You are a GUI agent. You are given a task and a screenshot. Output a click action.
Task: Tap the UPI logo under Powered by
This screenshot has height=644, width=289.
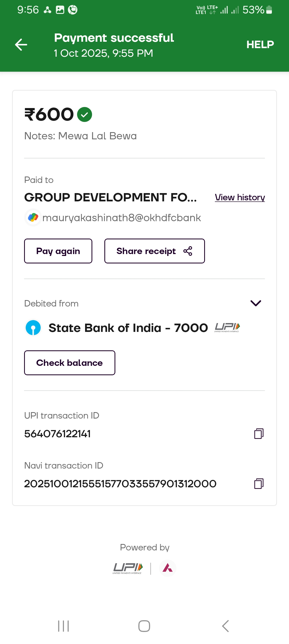click(128, 568)
